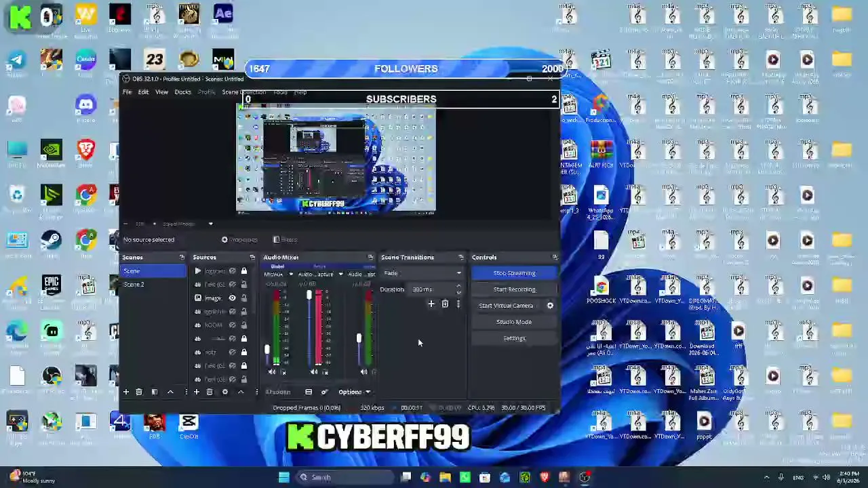Image resolution: width=868 pixels, height=488 pixels.
Task: Remove the selected source using the Sources trash icon
Action: click(210, 392)
